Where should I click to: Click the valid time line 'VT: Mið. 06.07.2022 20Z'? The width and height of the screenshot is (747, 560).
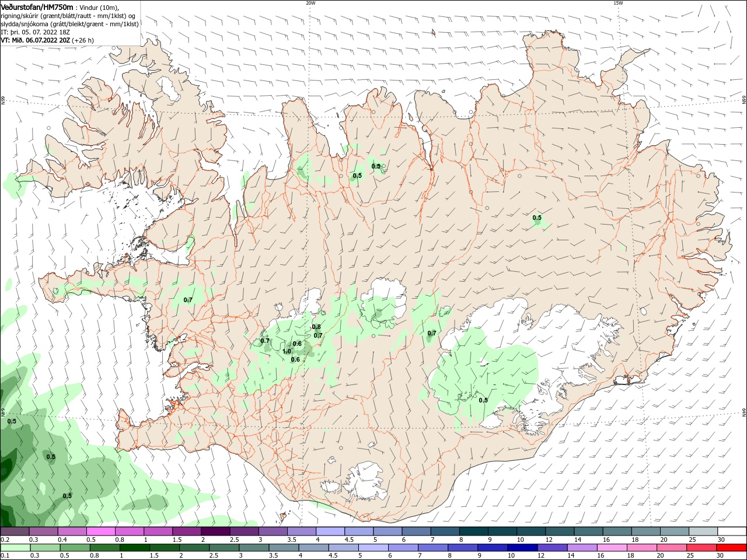point(34,40)
